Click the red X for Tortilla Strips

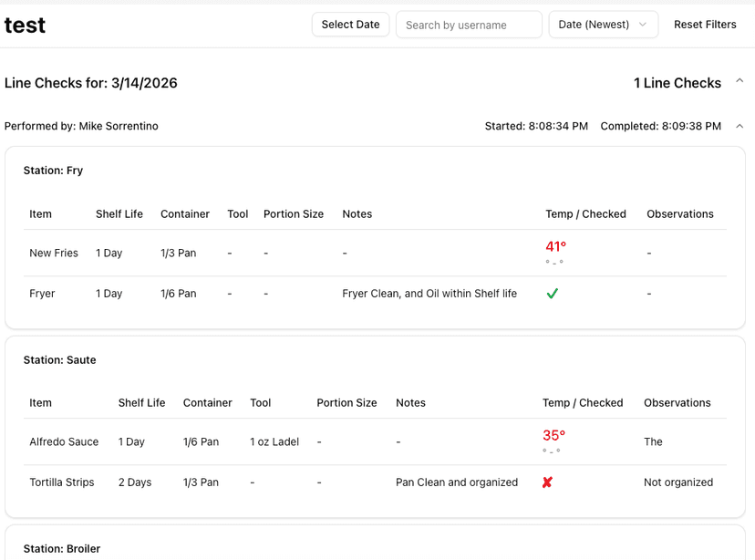pyautogui.click(x=547, y=482)
